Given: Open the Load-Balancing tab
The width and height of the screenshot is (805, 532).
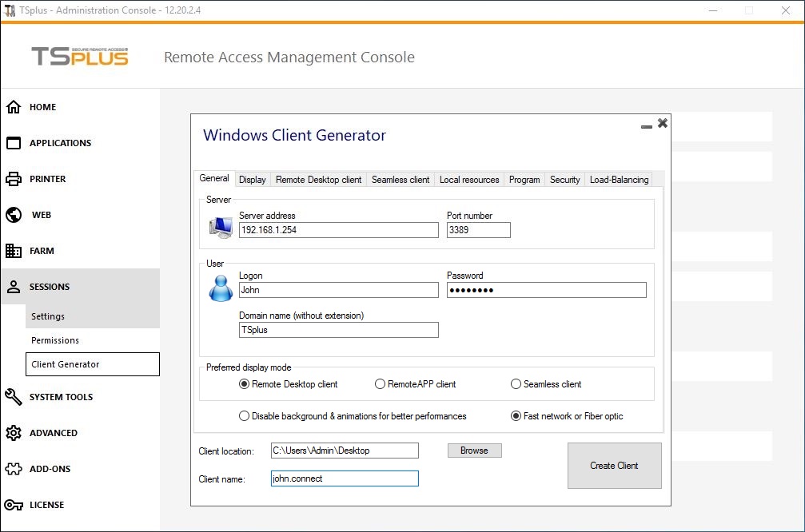Looking at the screenshot, I should pos(619,180).
